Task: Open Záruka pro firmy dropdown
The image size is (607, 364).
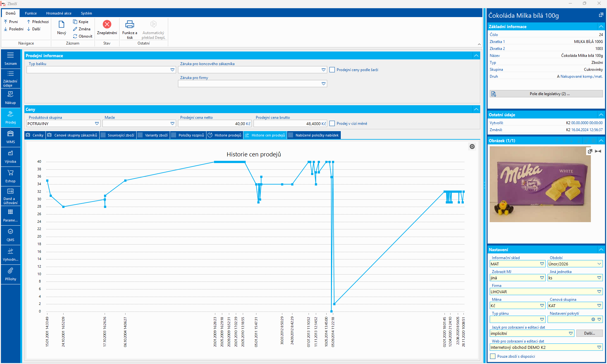Action: click(323, 84)
